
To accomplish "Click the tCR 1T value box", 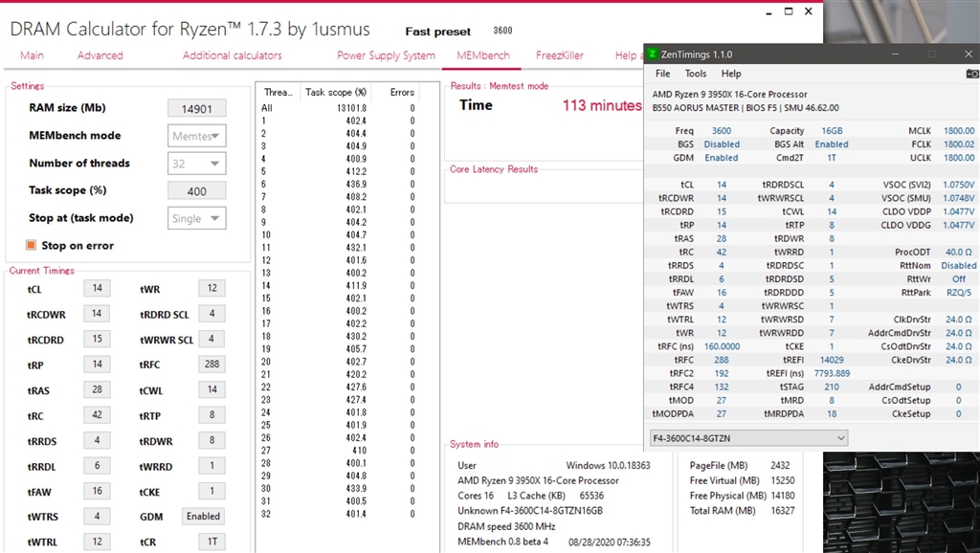I will (x=212, y=542).
